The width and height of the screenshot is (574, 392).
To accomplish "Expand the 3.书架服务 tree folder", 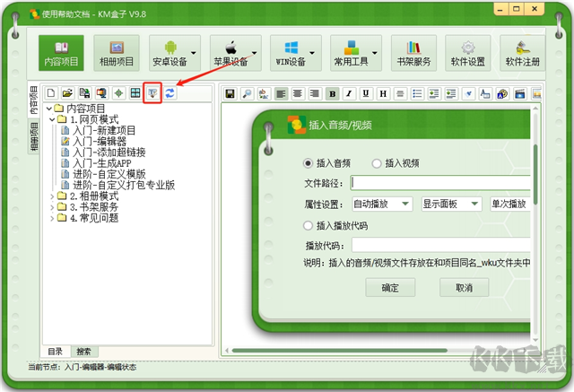I will coord(52,207).
